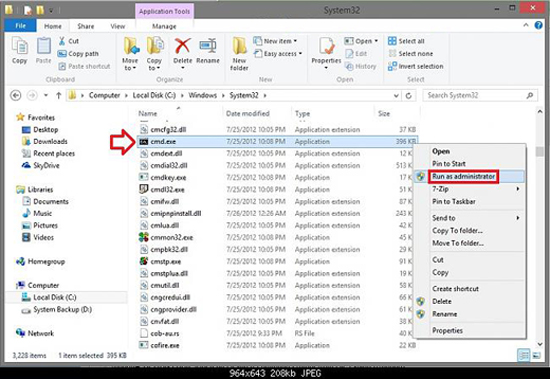Click the Back navigation arrow

(x=15, y=95)
